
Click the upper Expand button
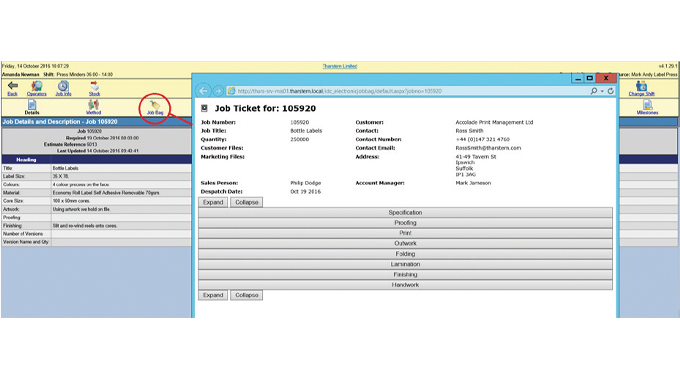(x=213, y=202)
